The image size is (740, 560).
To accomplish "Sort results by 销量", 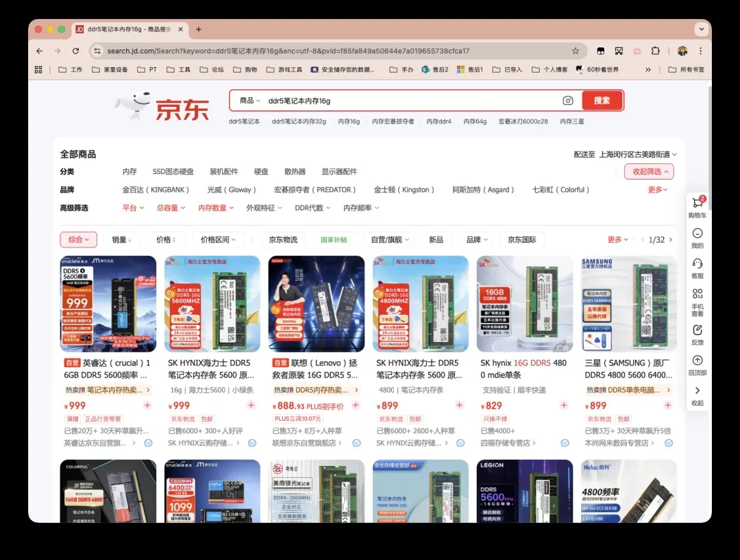I will point(121,240).
